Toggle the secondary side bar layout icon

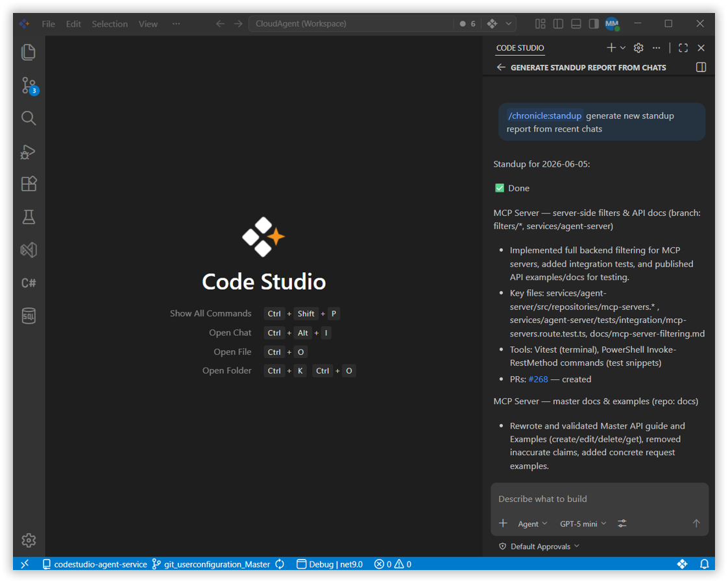pyautogui.click(x=593, y=24)
